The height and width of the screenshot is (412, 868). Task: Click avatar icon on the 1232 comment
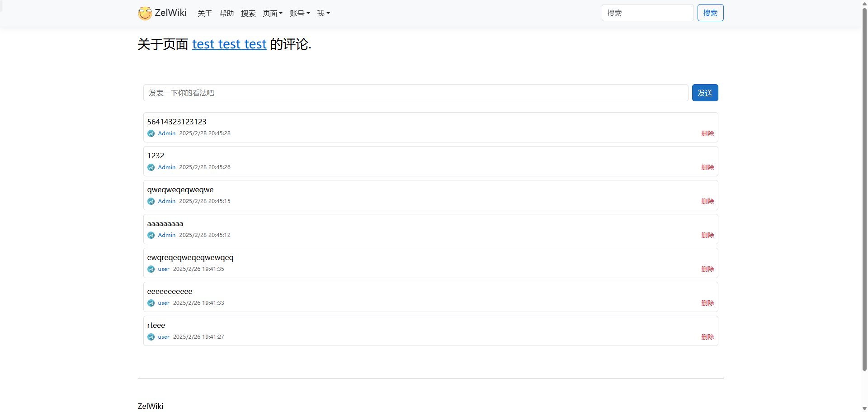151,167
